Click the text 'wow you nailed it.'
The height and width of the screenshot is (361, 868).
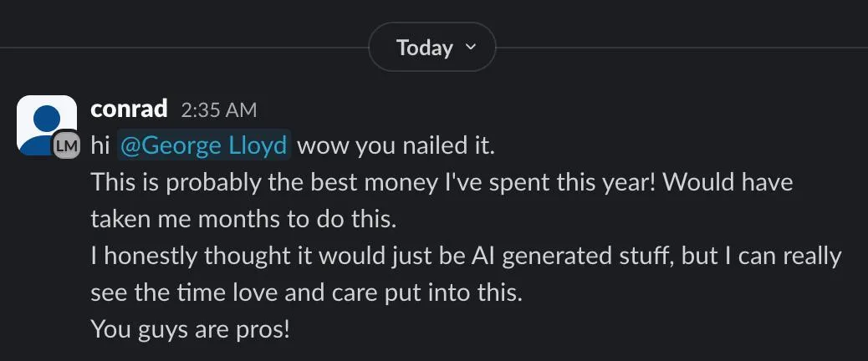pos(396,146)
